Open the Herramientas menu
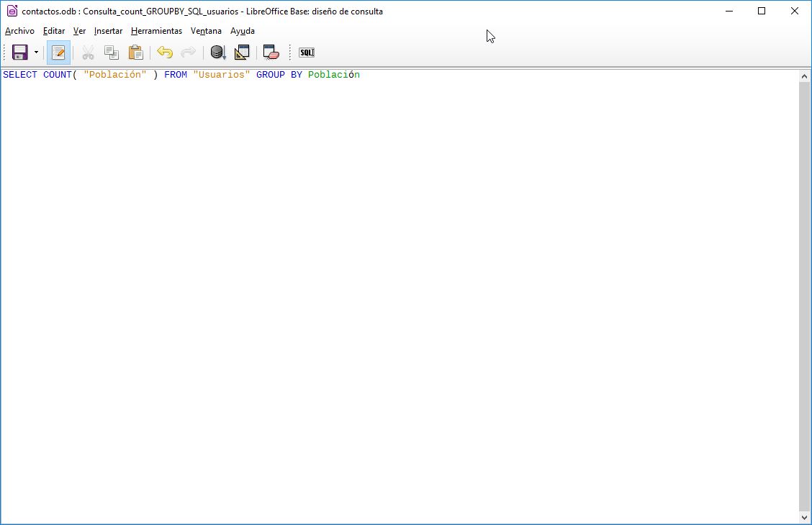This screenshot has width=812, height=525. point(156,31)
